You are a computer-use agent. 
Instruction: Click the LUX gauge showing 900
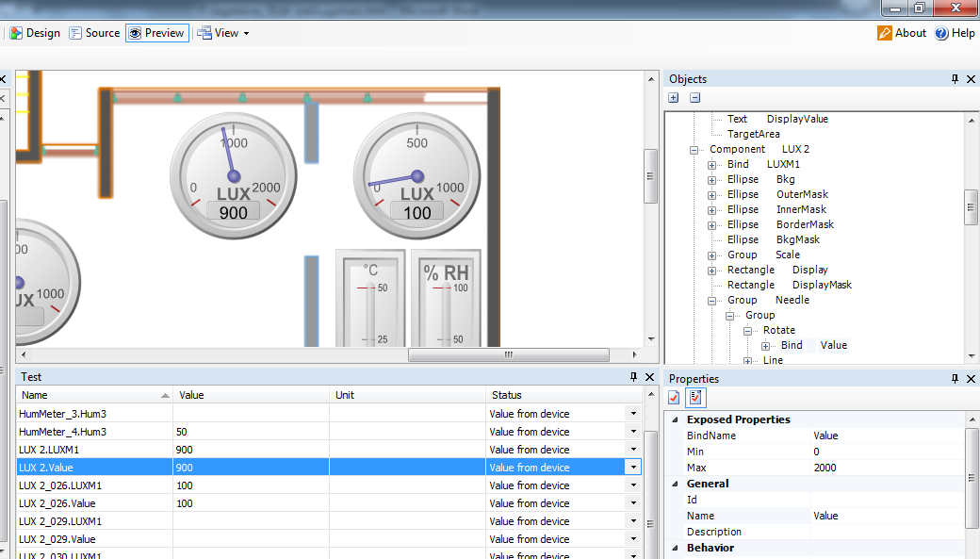coord(233,175)
